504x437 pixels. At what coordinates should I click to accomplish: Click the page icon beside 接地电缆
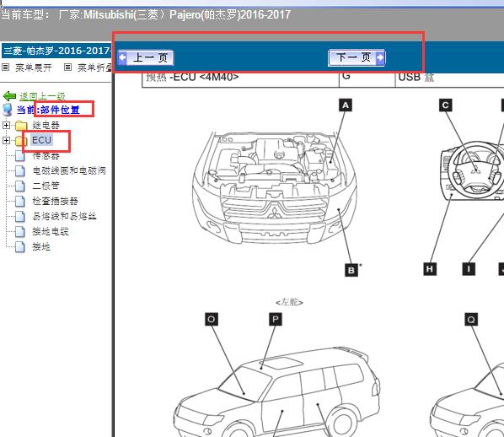(x=20, y=232)
